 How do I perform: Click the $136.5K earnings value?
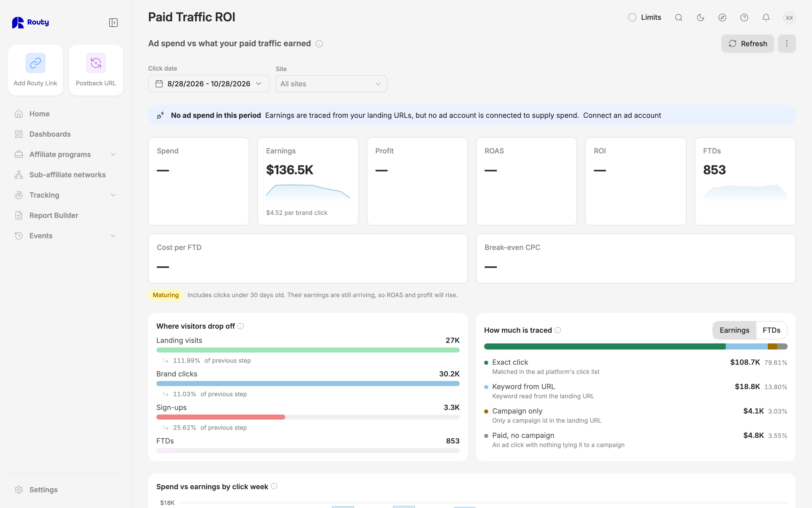pyautogui.click(x=289, y=170)
